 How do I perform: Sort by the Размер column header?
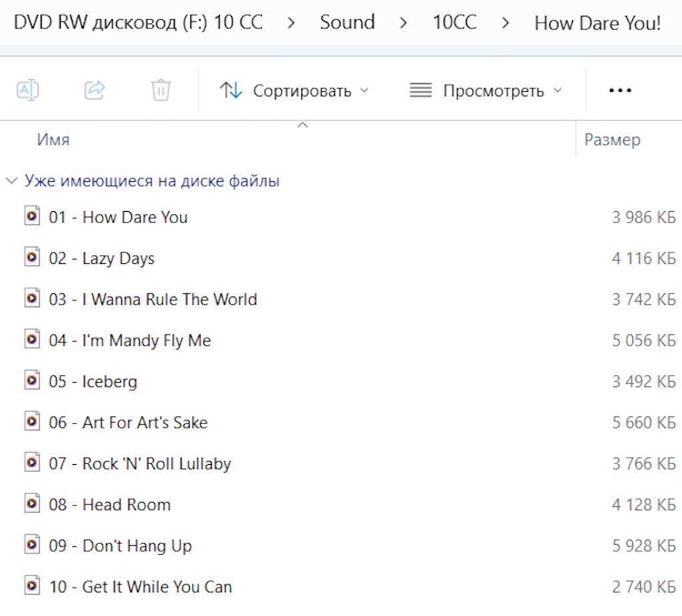pyautogui.click(x=613, y=140)
